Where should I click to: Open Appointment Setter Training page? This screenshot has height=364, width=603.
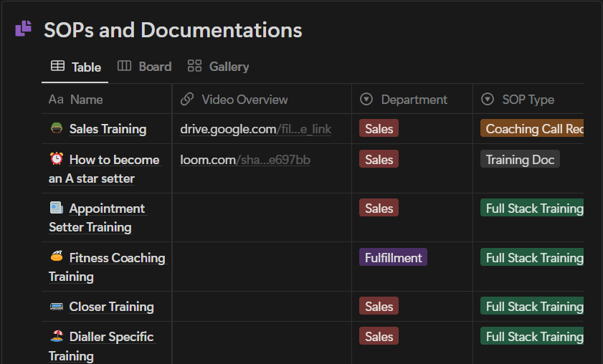pyautogui.click(x=98, y=218)
